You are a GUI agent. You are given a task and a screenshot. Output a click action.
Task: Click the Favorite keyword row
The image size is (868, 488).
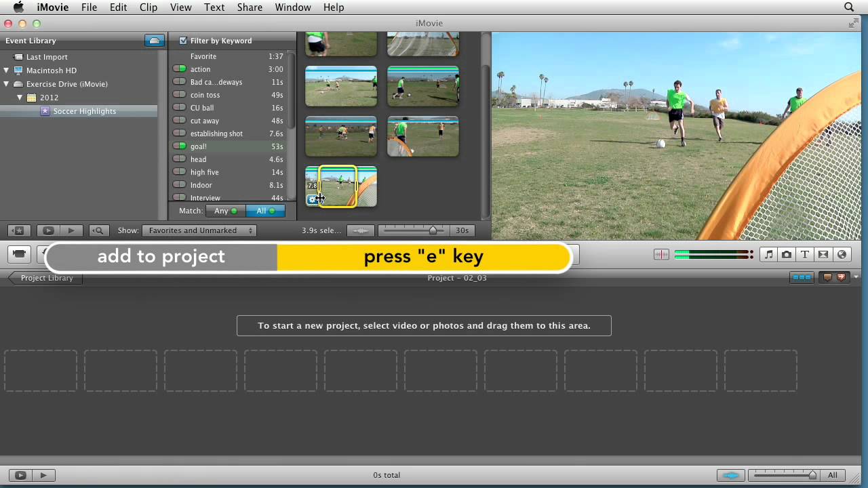click(229, 56)
